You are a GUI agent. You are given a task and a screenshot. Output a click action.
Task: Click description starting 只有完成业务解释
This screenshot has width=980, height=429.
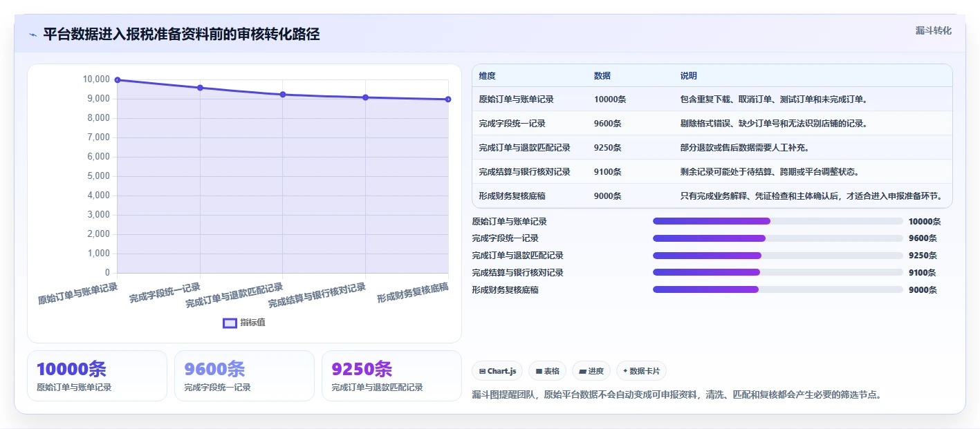(x=811, y=196)
